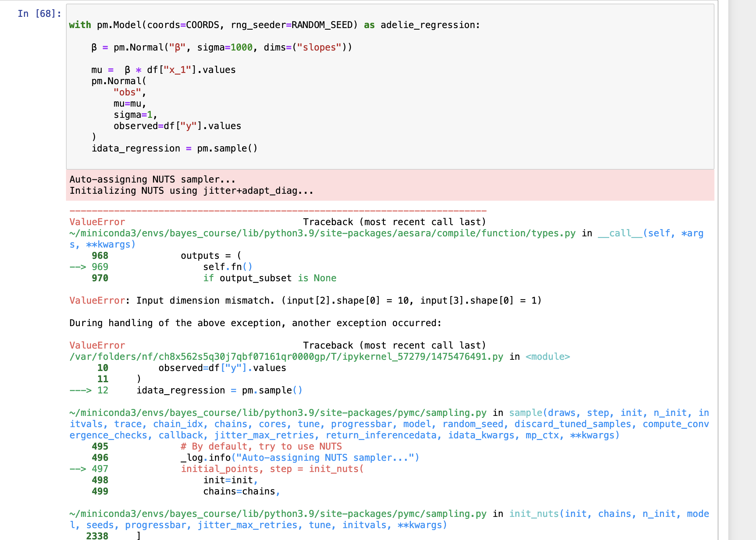
Task: Click the pink Auto-assigning NUTS sampler output
Action: 152,180
